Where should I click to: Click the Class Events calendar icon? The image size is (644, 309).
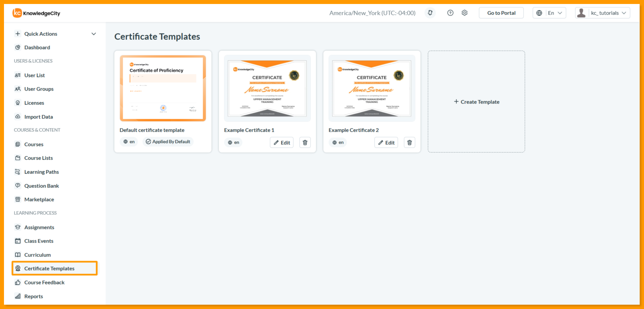tap(18, 241)
